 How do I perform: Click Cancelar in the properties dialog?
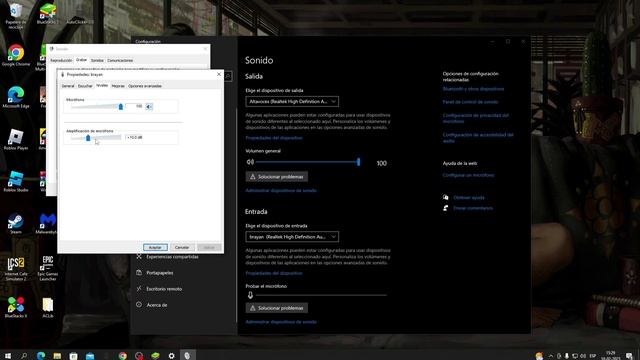click(x=182, y=247)
